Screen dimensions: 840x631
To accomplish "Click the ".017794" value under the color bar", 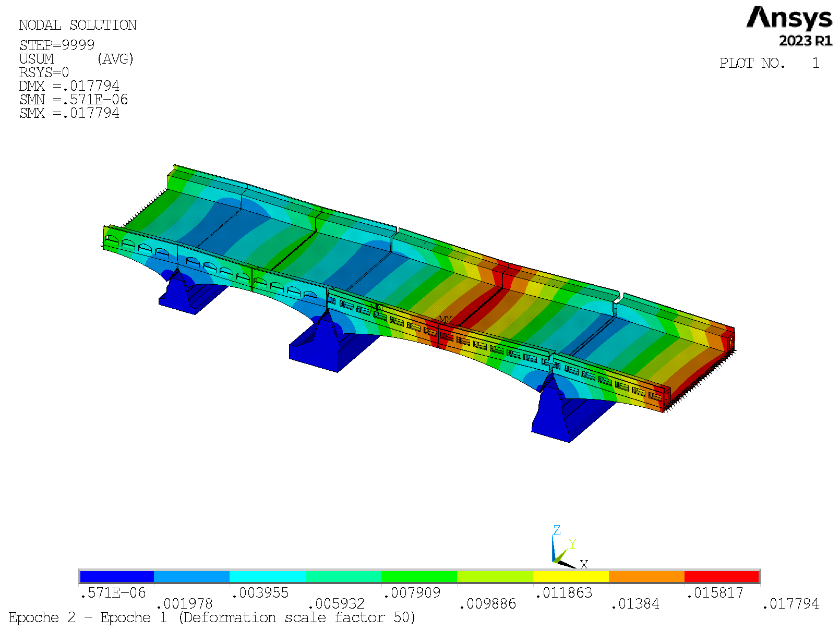I will (791, 604).
